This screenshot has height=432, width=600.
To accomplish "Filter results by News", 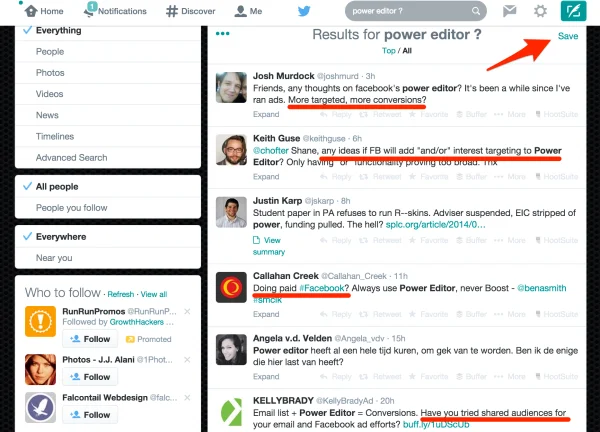I will click(x=108, y=115).
